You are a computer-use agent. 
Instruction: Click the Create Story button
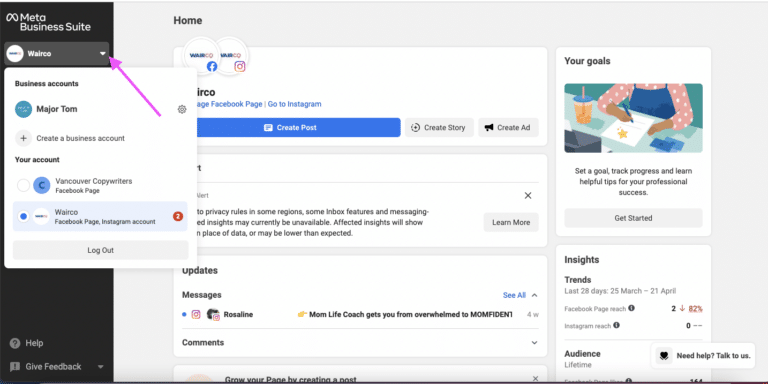(439, 127)
